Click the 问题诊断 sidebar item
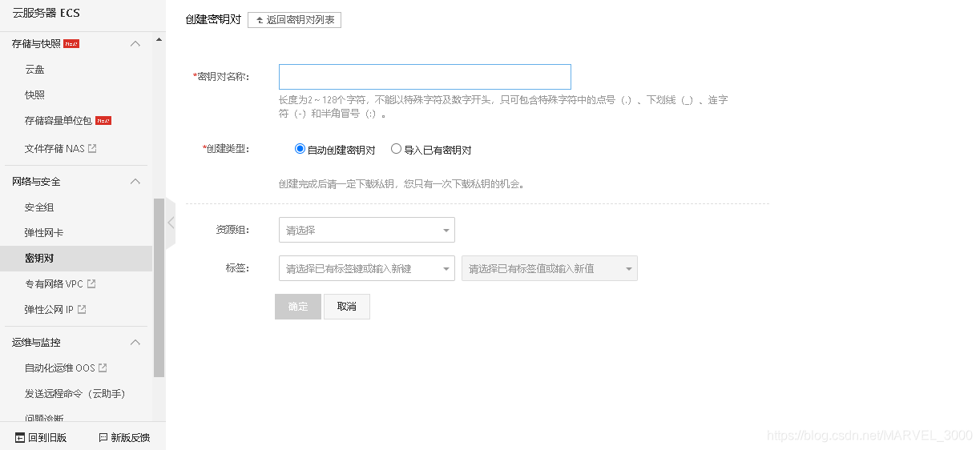The image size is (980, 450). click(x=44, y=418)
